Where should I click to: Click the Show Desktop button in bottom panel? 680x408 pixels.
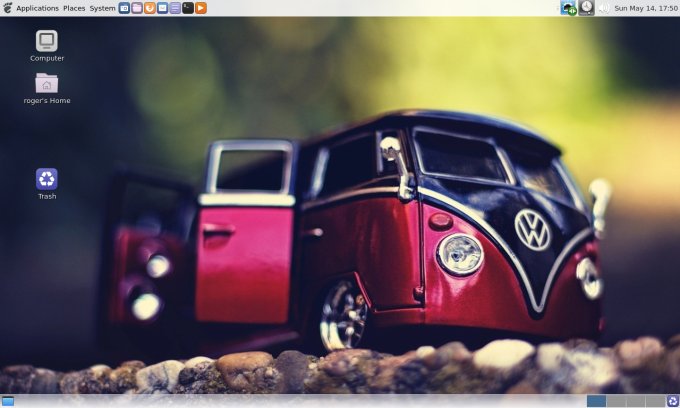(x=8, y=401)
